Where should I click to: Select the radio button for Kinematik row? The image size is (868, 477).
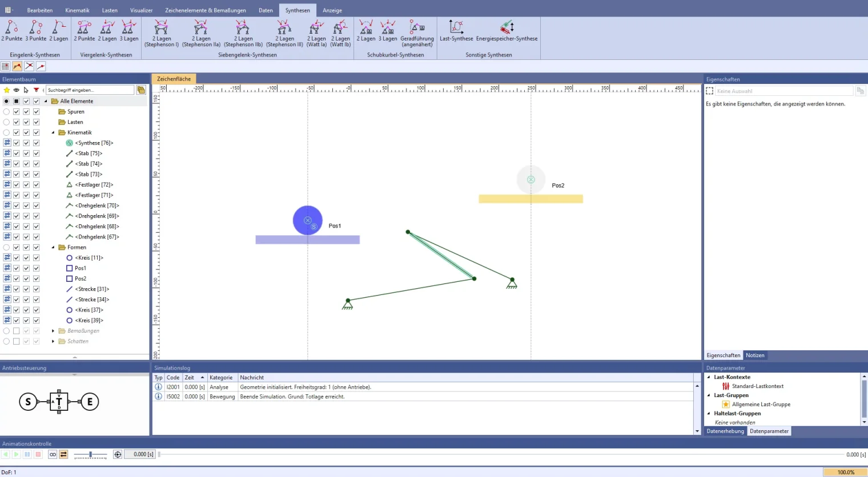click(6, 133)
